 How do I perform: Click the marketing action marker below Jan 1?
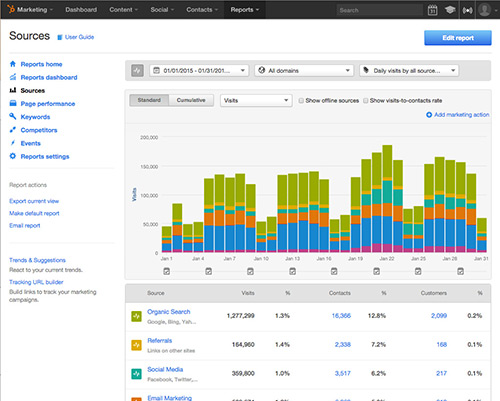click(167, 271)
